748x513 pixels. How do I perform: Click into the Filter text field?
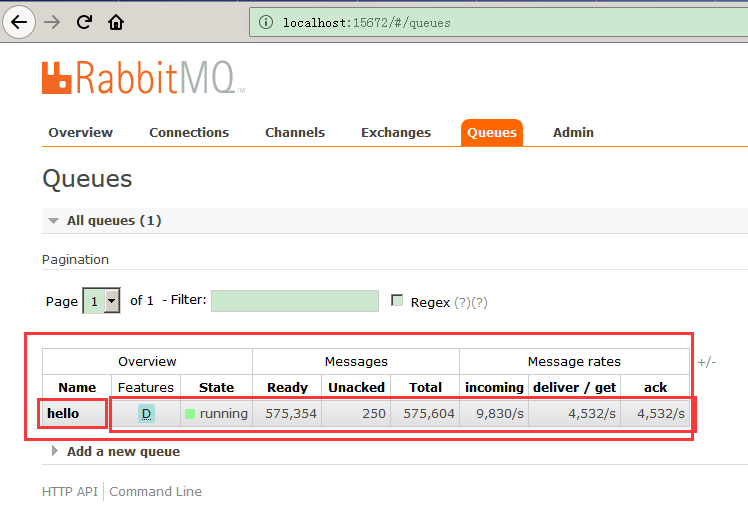(295, 301)
